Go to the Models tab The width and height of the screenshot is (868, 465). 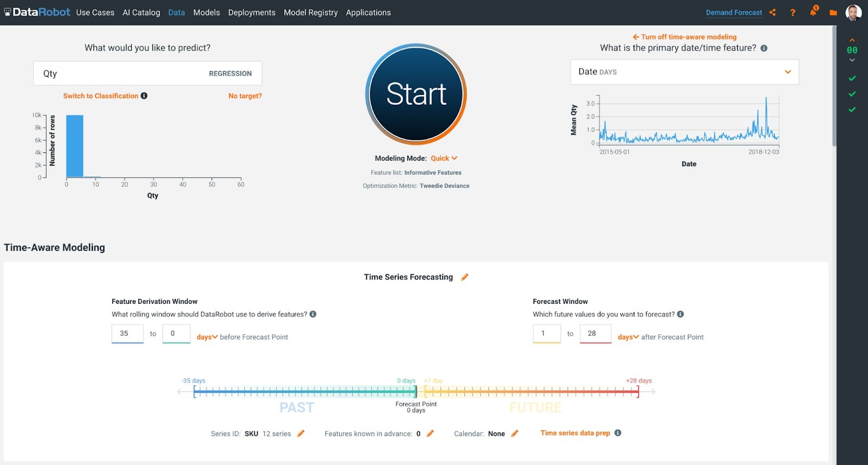tap(207, 12)
